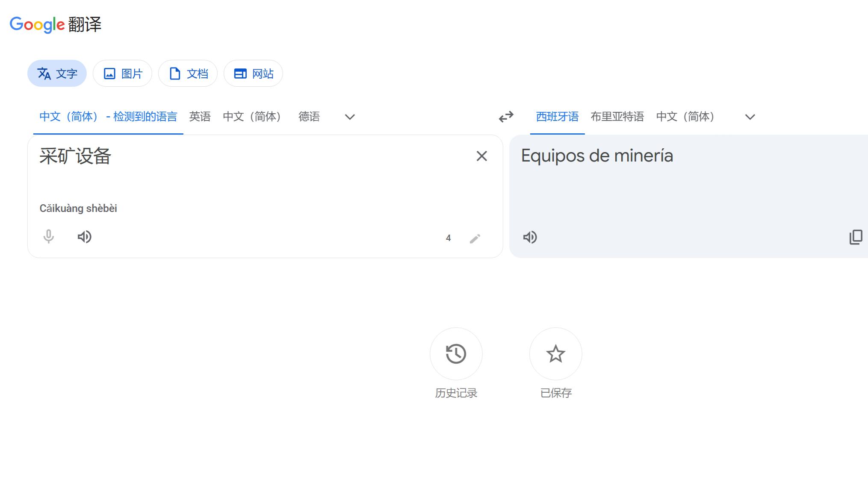868x488 pixels.
Task: Swap source and target languages
Action: (x=506, y=117)
